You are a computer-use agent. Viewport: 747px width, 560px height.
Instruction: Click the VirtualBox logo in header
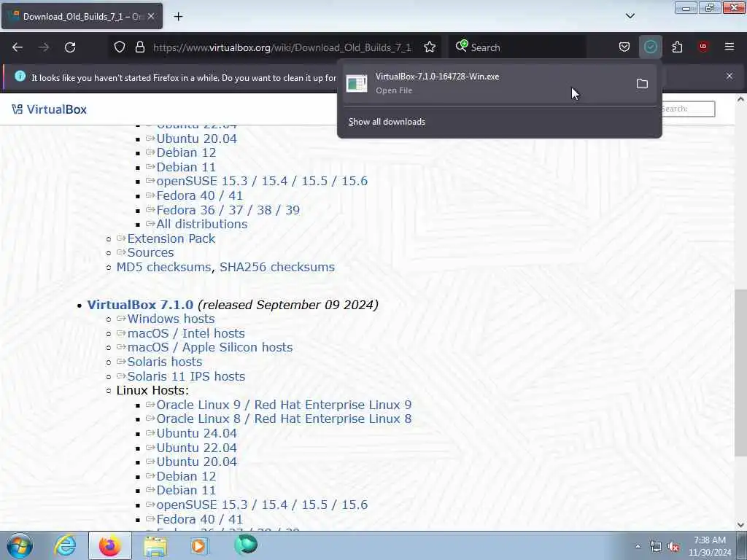click(x=49, y=109)
